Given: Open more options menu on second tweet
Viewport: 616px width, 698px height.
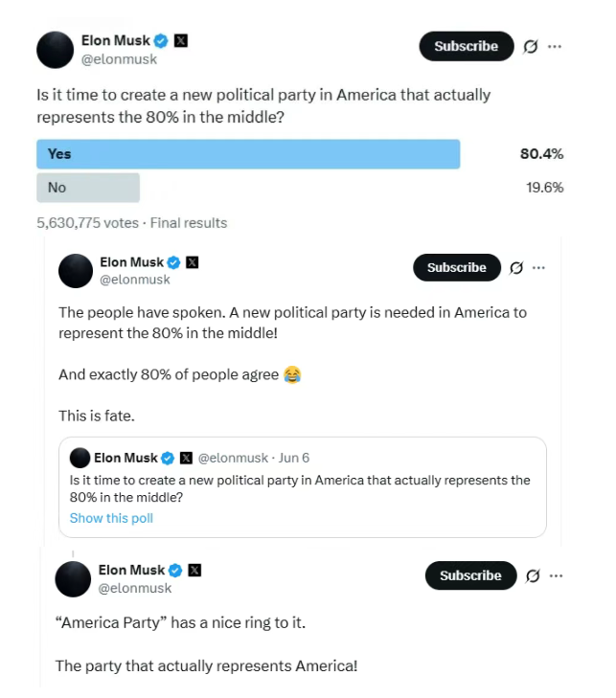Looking at the screenshot, I should (x=538, y=268).
